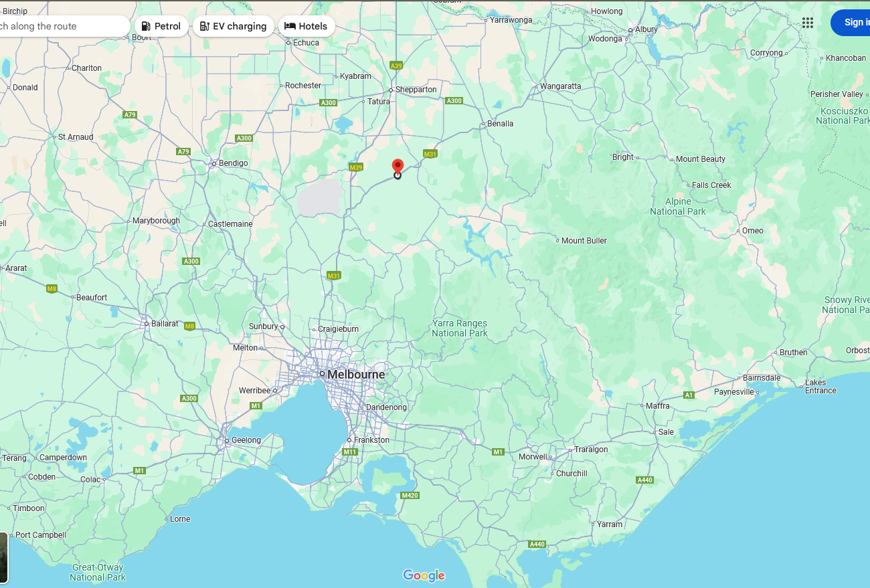Click the Great Otway National Park label

[x=98, y=573]
